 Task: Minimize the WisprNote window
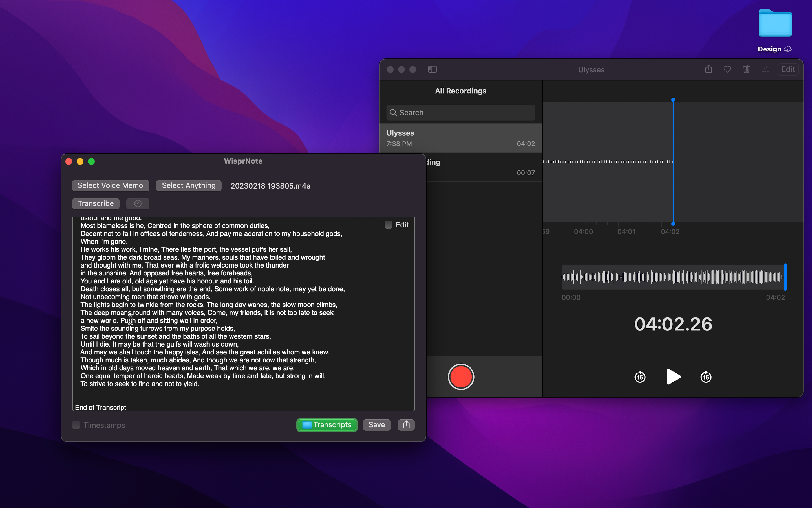80,162
